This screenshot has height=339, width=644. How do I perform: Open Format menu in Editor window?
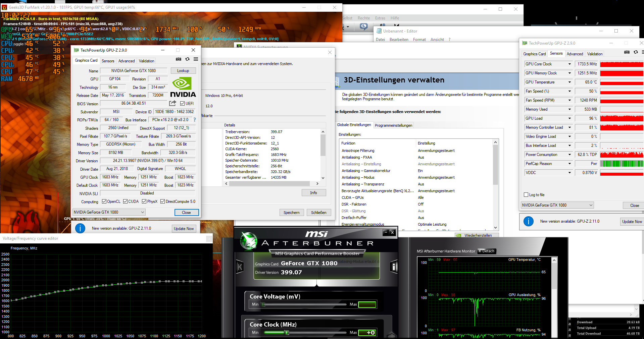419,40
